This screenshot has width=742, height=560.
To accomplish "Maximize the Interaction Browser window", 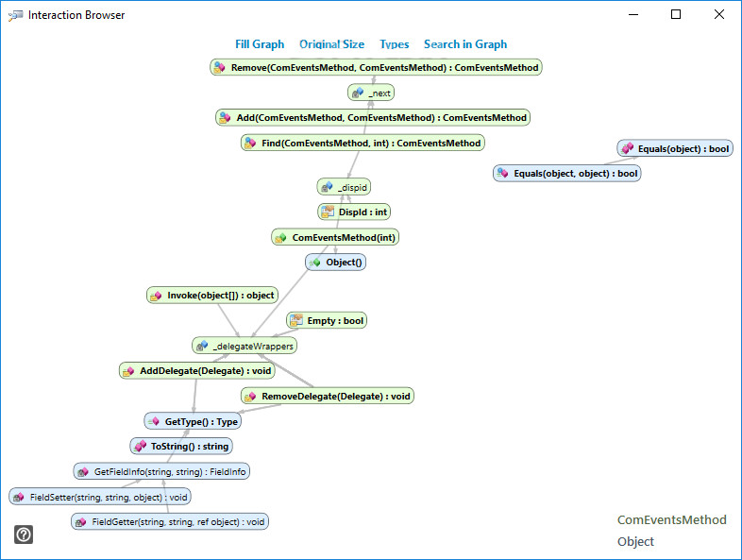I will [676, 15].
